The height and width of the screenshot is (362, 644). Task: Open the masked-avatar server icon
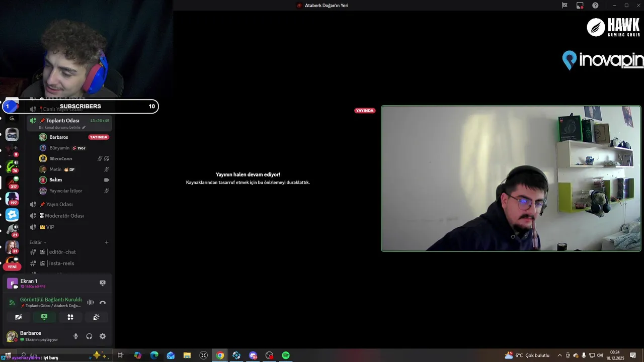[x=12, y=134]
